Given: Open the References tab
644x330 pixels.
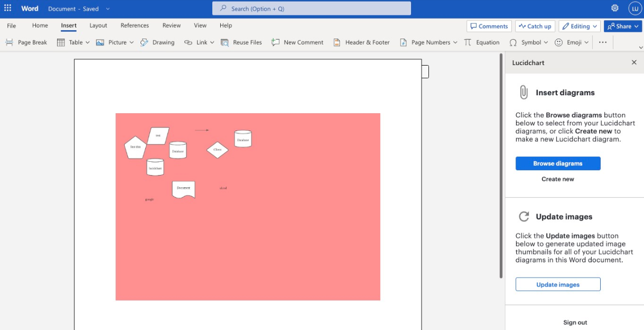Looking at the screenshot, I should 135,25.
